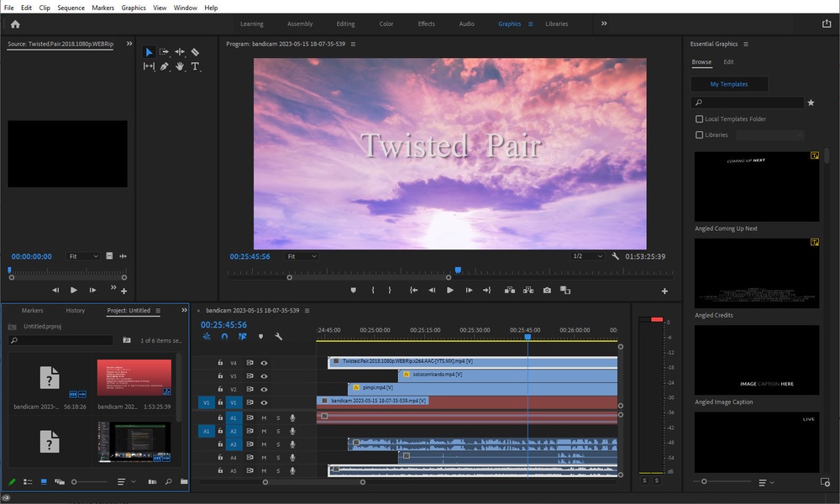The width and height of the screenshot is (840, 504).
Task: Select the Ripple Edit tool
Action: coord(180,52)
